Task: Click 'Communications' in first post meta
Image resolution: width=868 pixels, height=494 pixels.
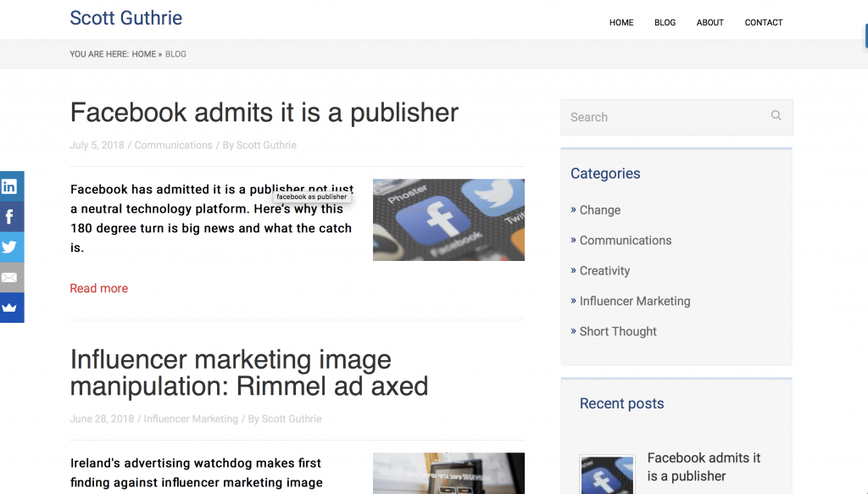Action: 173,145
